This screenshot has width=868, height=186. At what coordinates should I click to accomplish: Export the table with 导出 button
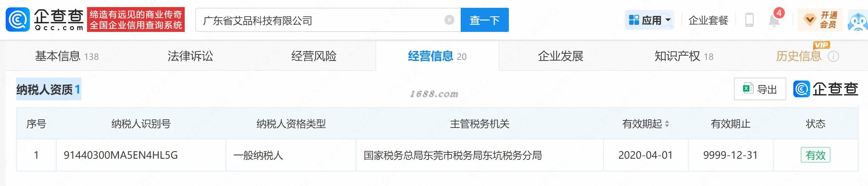pos(760,89)
